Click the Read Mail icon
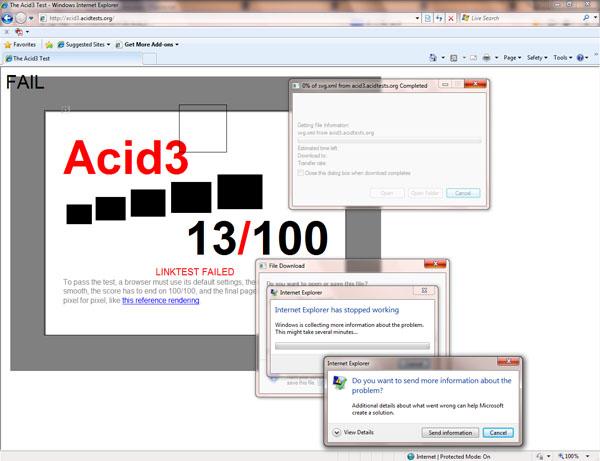This screenshot has height=461, width=600. point(473,58)
